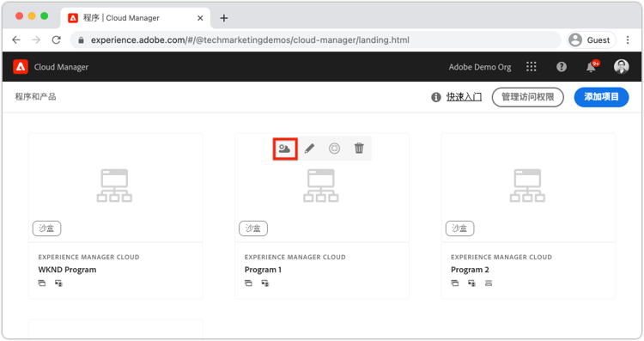This screenshot has width=644, height=341.
Task: Open the Program 1 title
Action: (x=263, y=270)
